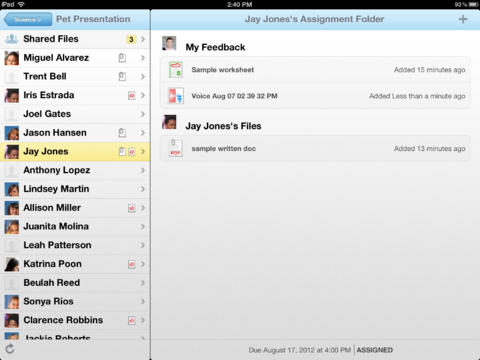Open the PDF icon of sample written doc
Screen dimensions: 480x360
[x=175, y=148]
